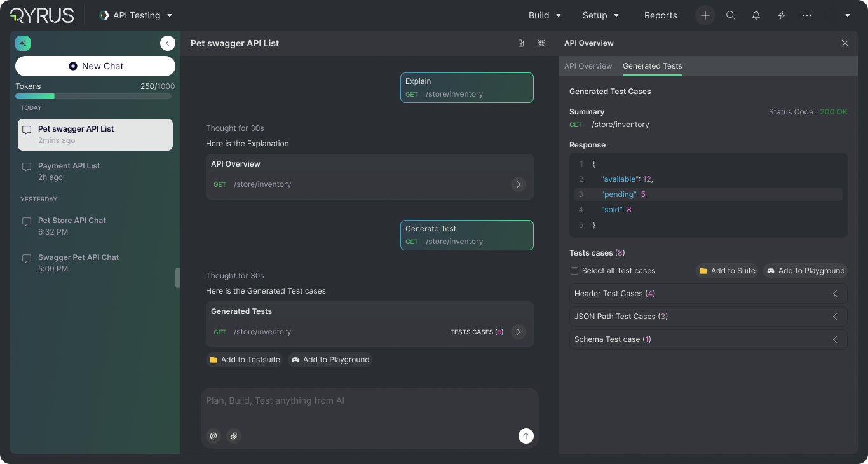
Task: Click the Qyrus logo
Action: click(42, 15)
